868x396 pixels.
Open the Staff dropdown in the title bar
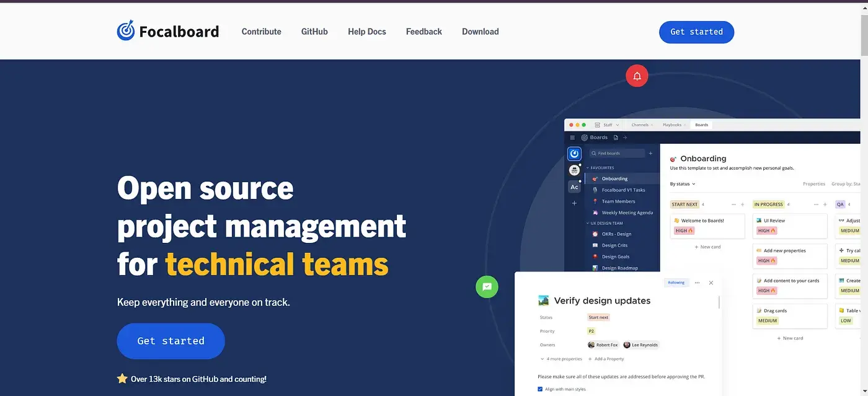(x=611, y=125)
